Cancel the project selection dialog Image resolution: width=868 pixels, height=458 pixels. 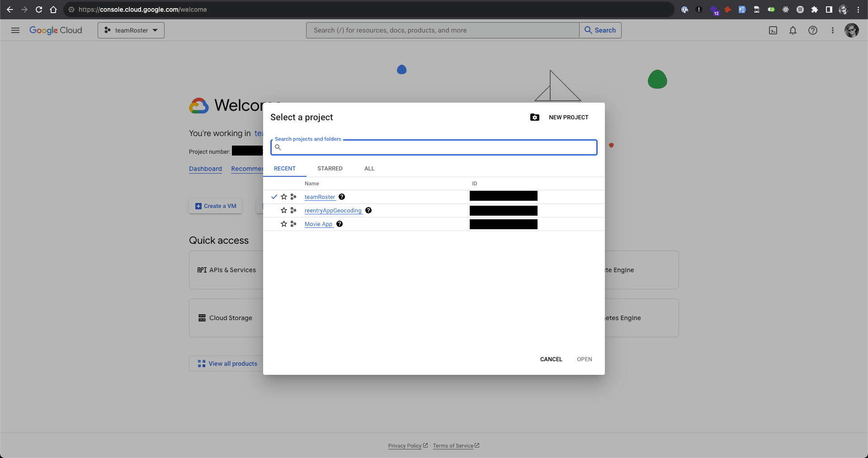pos(551,359)
